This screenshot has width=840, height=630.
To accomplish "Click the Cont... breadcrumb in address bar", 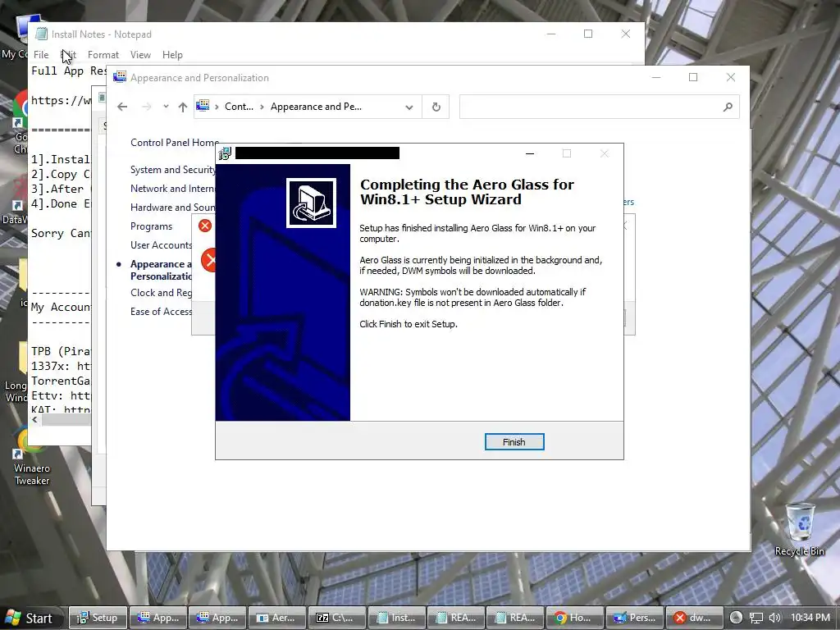I will coord(239,107).
